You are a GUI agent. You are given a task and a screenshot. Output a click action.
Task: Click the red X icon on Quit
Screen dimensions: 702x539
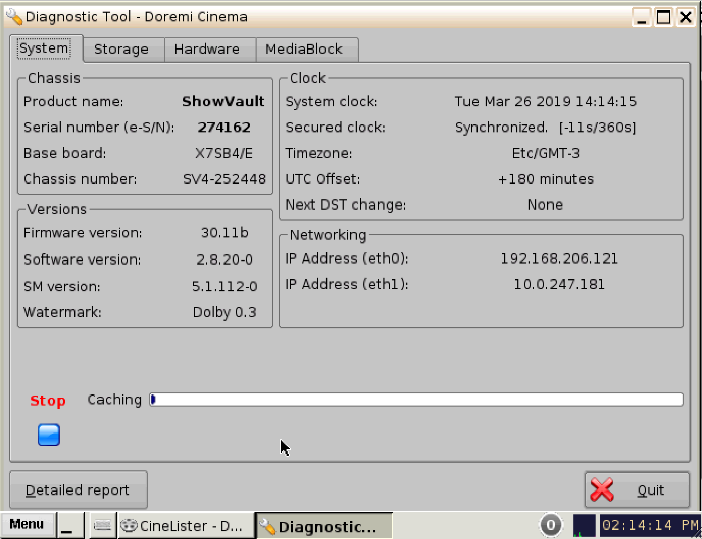[602, 490]
